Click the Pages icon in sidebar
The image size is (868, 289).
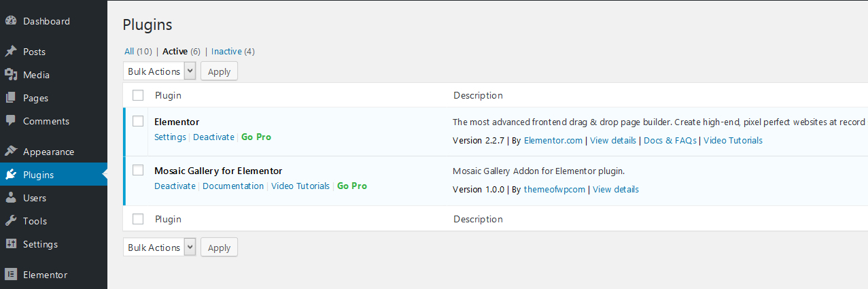pyautogui.click(x=11, y=98)
